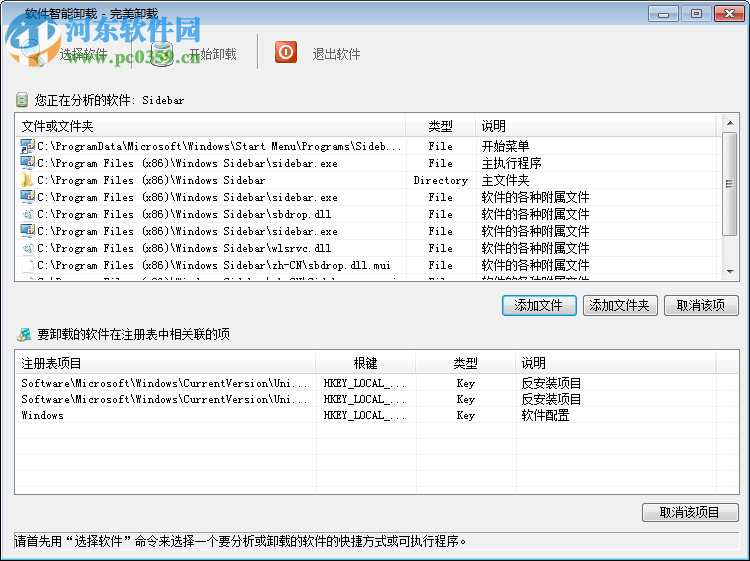
Task: Click the 说明 header in the registry list
Action: click(616, 363)
